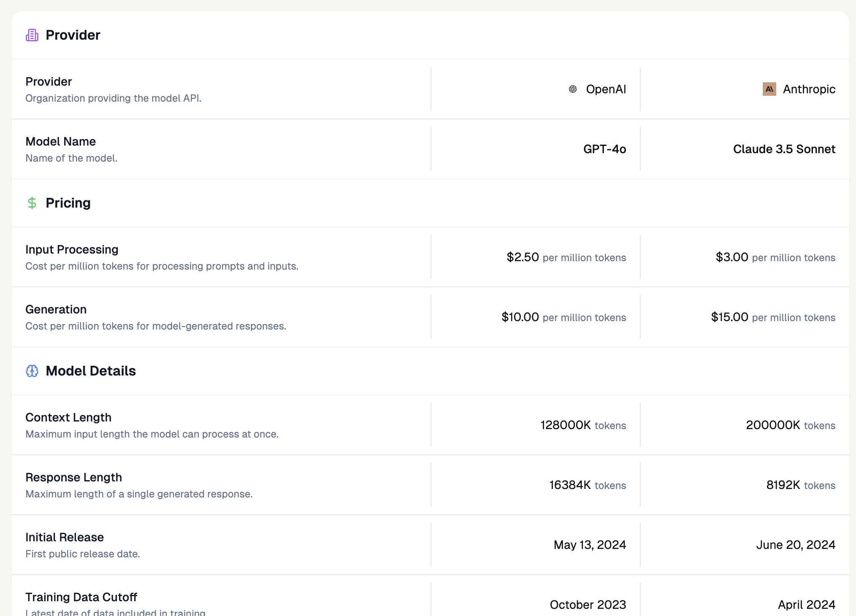This screenshot has width=856, height=616.
Task: Click the Context Length row label
Action: coord(68,417)
